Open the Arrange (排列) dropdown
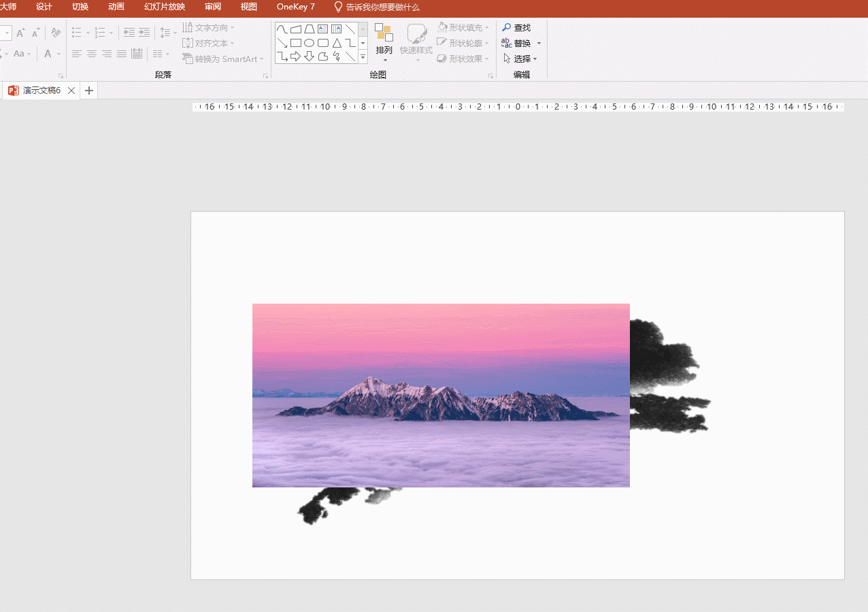Image resolution: width=868 pixels, height=612 pixels. pos(384,42)
